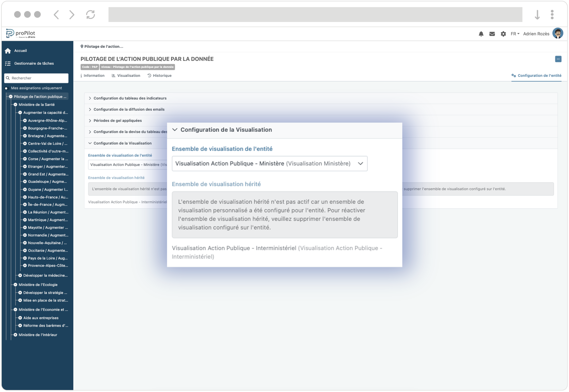The image size is (569, 392).
Task: Collapse Ministère de la Santé node
Action: [15, 105]
